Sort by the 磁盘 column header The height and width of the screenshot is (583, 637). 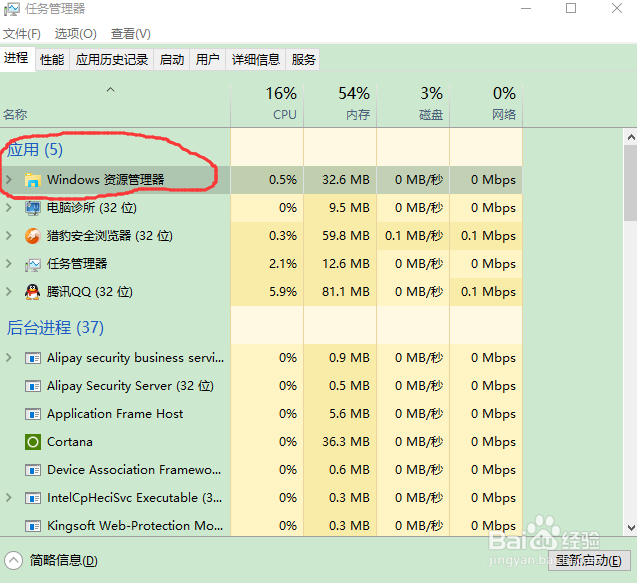[413, 105]
